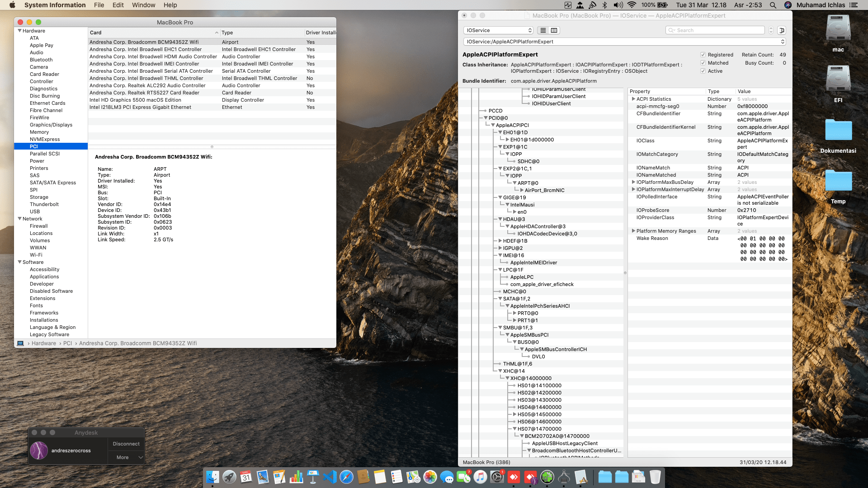Switch to outline list view
This screenshot has height=488, width=868.
click(x=543, y=30)
